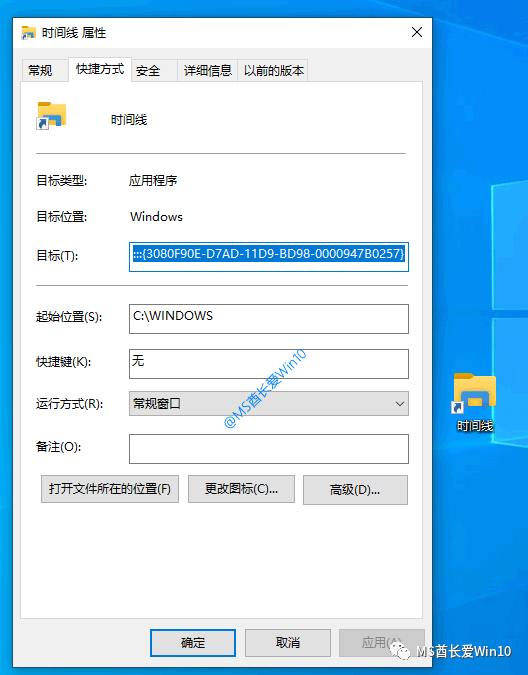The image size is (528, 675).
Task: Click the empty 备注(O) field
Action: tap(269, 449)
